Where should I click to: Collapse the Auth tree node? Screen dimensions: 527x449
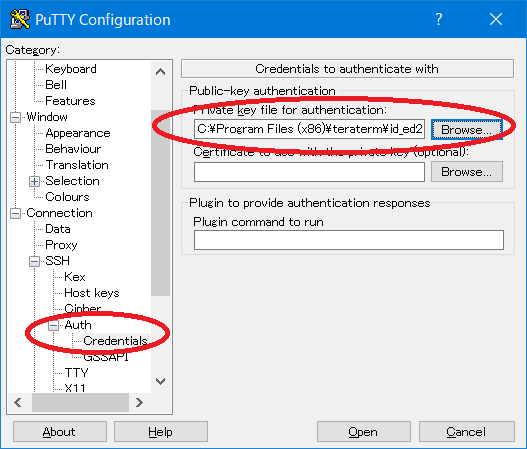[53, 325]
